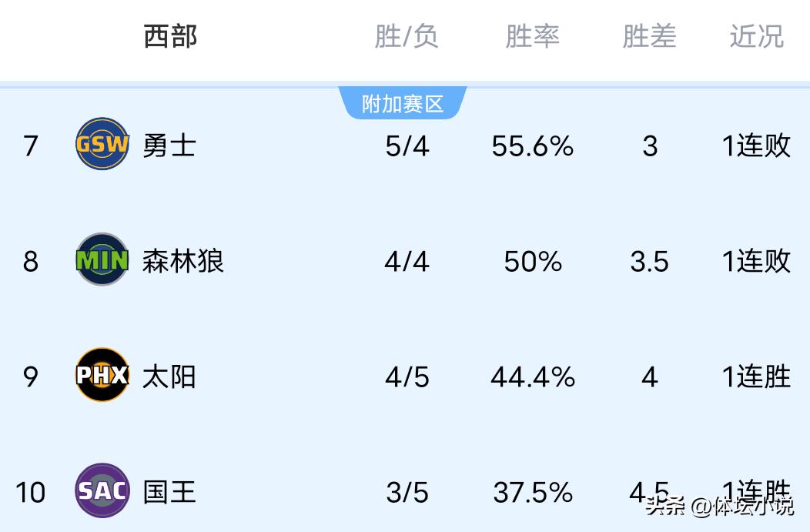
Task: Click the PHX Suns team logo
Action: (x=102, y=376)
